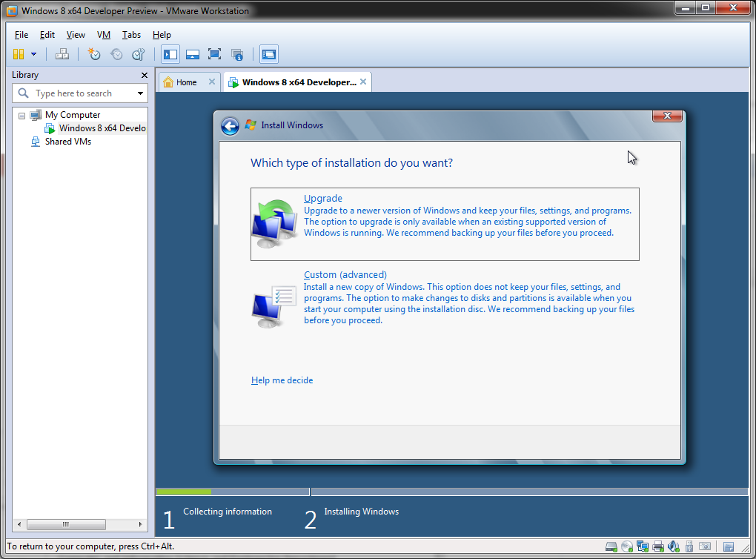Viewport: 756px width, 559px height.
Task: Click the Collecting information step label
Action: click(227, 512)
